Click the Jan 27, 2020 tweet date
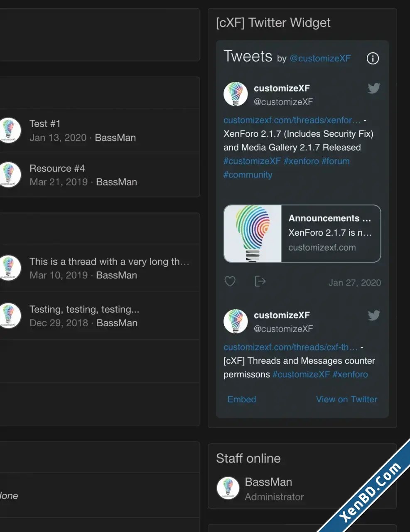 (x=355, y=283)
